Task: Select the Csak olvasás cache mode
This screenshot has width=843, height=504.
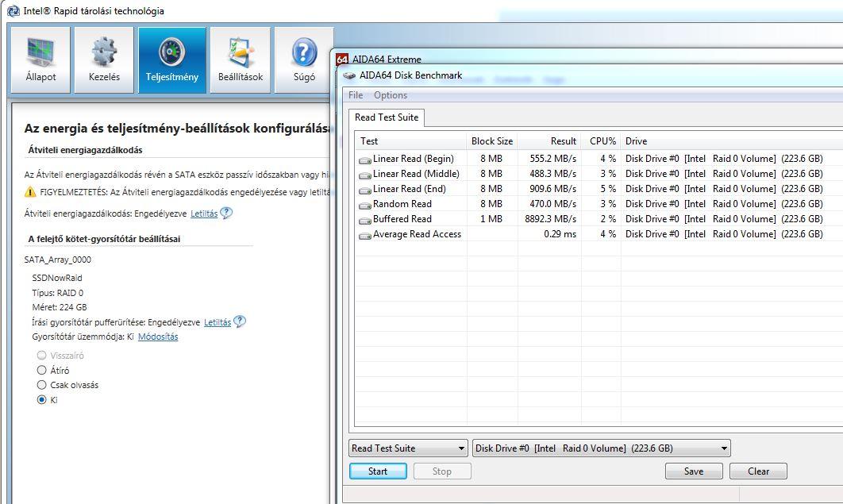Action: [41, 385]
